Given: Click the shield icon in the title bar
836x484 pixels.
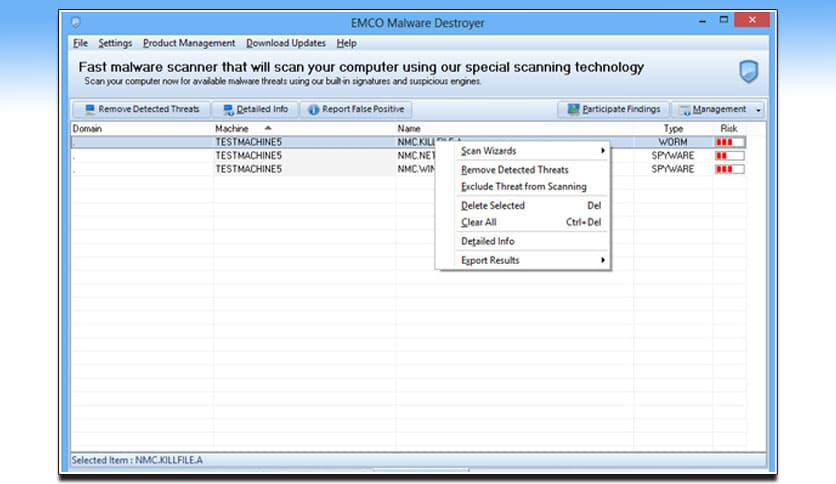Looking at the screenshot, I should (76, 22).
